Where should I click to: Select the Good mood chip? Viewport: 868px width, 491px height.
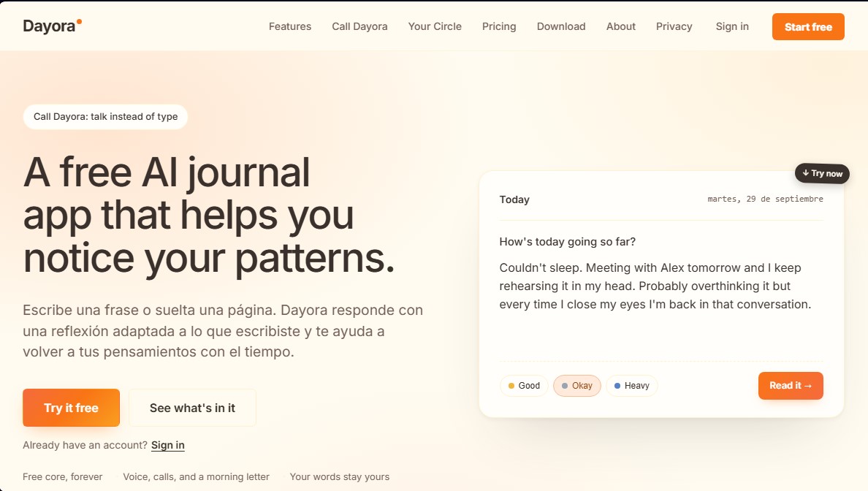[524, 386]
